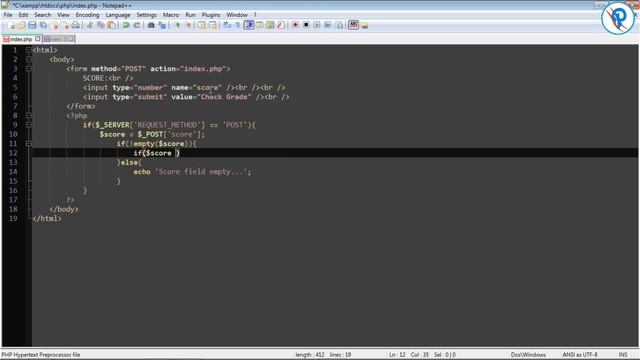This screenshot has height=360, width=640.
Task: Place cursor in 'Score field empty...' string
Action: tap(202, 172)
